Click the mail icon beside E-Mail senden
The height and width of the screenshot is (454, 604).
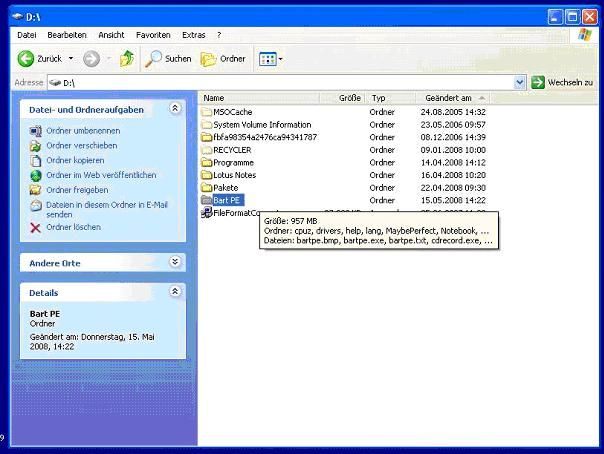pyautogui.click(x=36, y=205)
